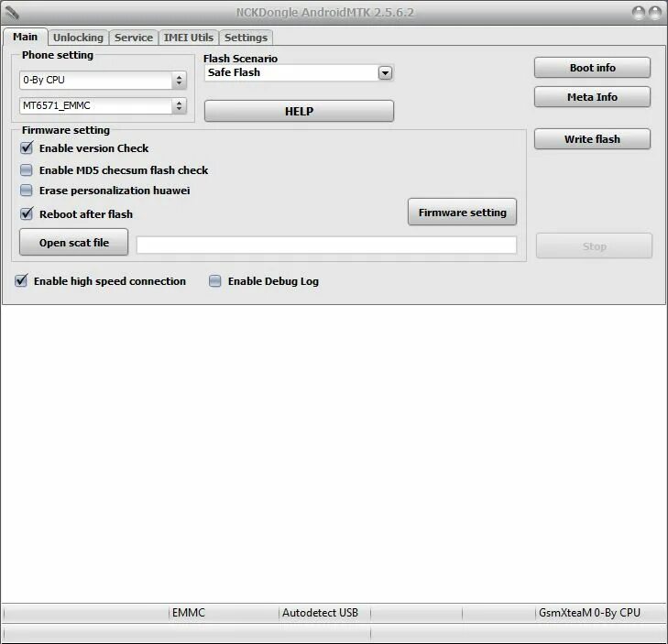This screenshot has height=644, width=668.
Task: Click the spinner arrows of 0-By CPU box
Action: pos(179,80)
